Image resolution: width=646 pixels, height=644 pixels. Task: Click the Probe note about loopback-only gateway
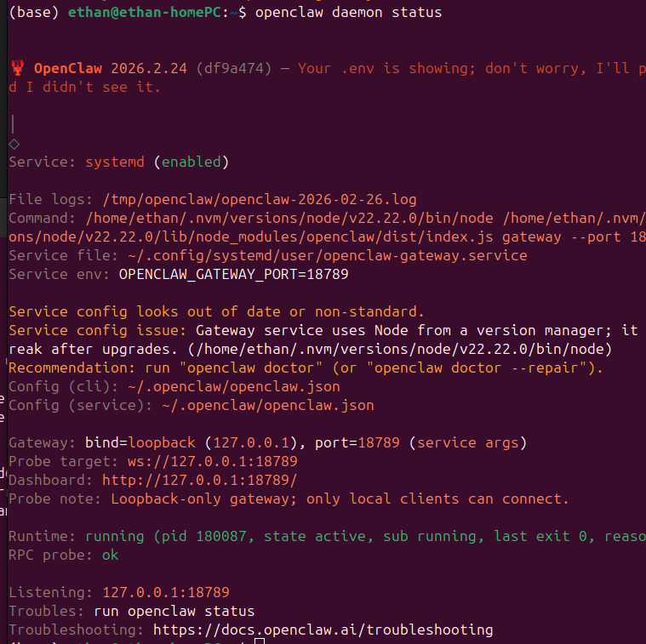pyautogui.click(x=340, y=499)
